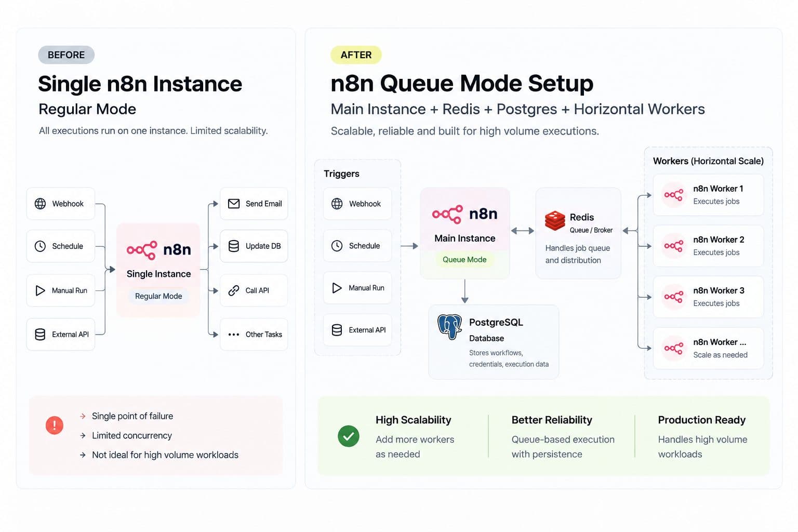Click the red Redis logo icon
Screen dimensions: 798x532
pos(555,221)
